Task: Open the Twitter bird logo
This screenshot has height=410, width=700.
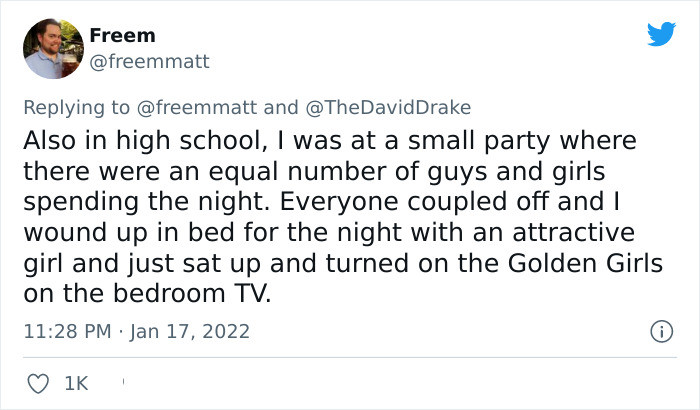Action: pyautogui.click(x=661, y=34)
